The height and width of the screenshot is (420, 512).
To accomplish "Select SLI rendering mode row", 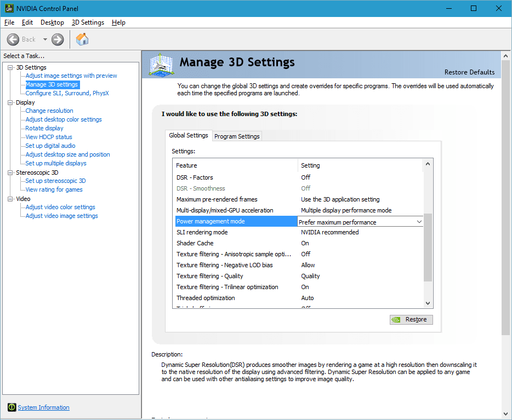I will [299, 232].
